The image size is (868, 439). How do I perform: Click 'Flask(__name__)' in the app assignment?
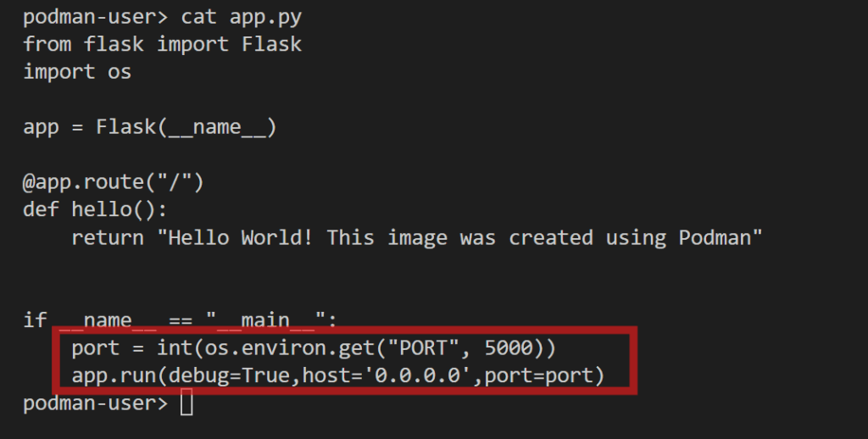[186, 127]
